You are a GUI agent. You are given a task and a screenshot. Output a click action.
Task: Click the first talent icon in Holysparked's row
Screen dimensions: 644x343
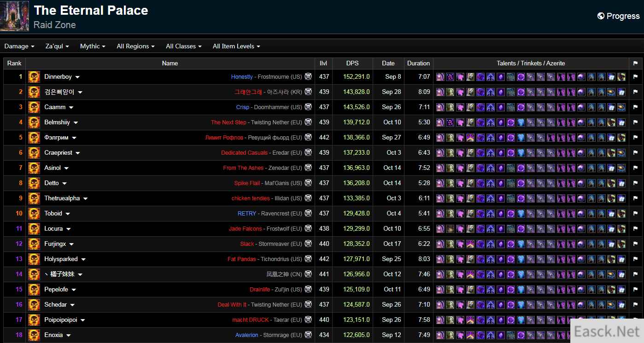click(x=440, y=259)
